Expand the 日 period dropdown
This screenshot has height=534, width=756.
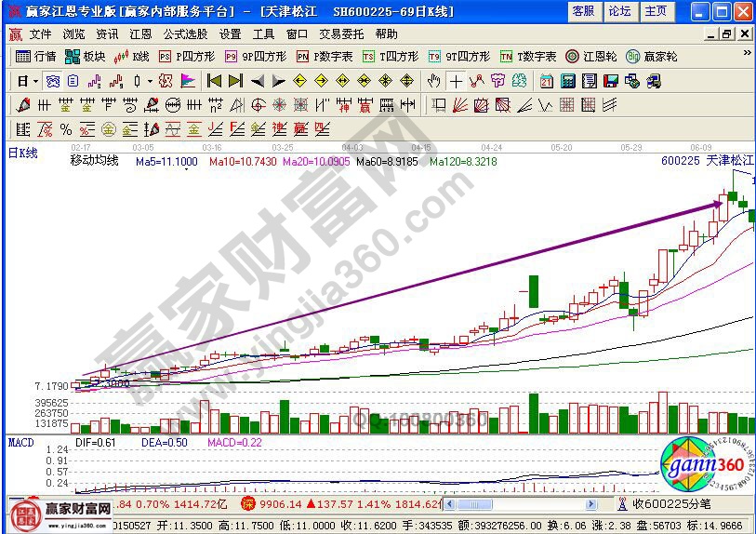coord(28,81)
